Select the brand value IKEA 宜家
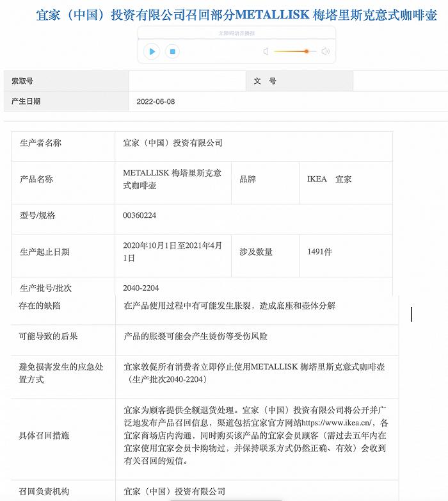448x501 pixels. 330,179
